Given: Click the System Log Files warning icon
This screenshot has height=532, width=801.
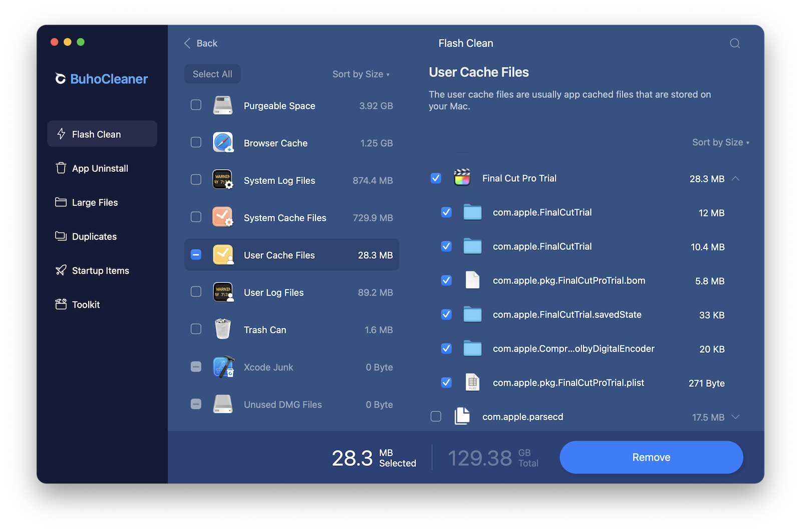Looking at the screenshot, I should pos(223,180).
